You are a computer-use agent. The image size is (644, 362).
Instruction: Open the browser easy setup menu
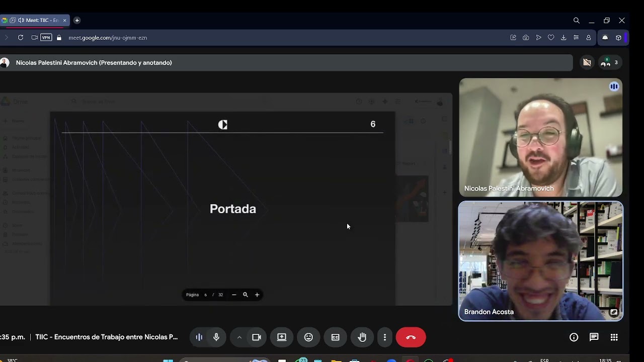pyautogui.click(x=576, y=38)
